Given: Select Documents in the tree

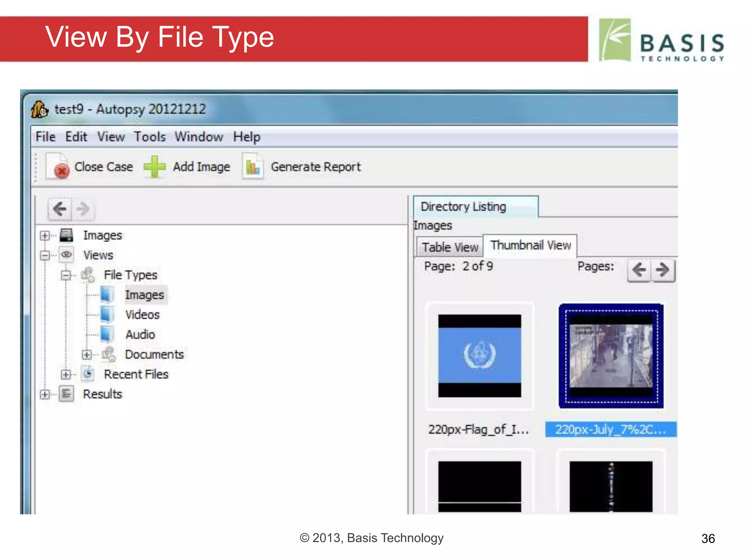Looking at the screenshot, I should (155, 354).
